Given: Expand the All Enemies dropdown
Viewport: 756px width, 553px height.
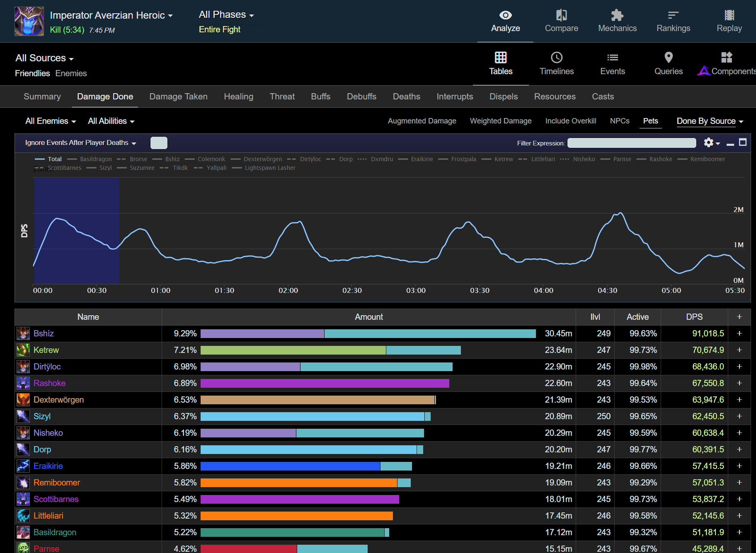Looking at the screenshot, I should coord(51,121).
